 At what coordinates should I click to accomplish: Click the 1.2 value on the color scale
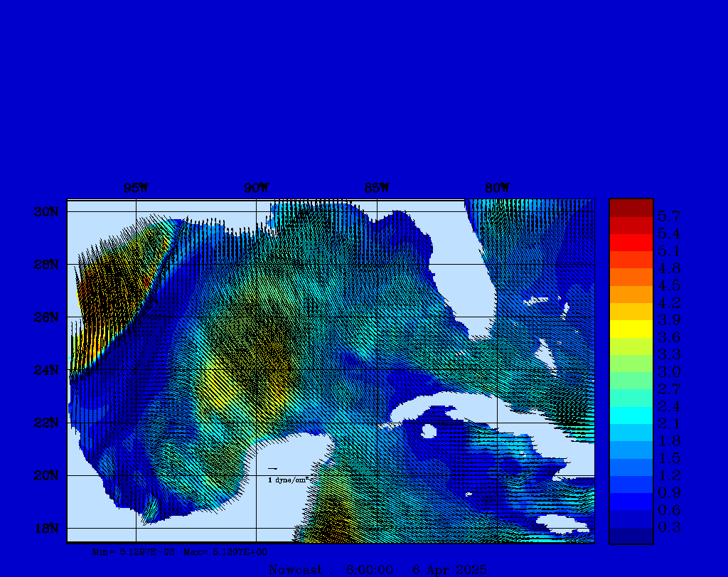[x=669, y=475]
